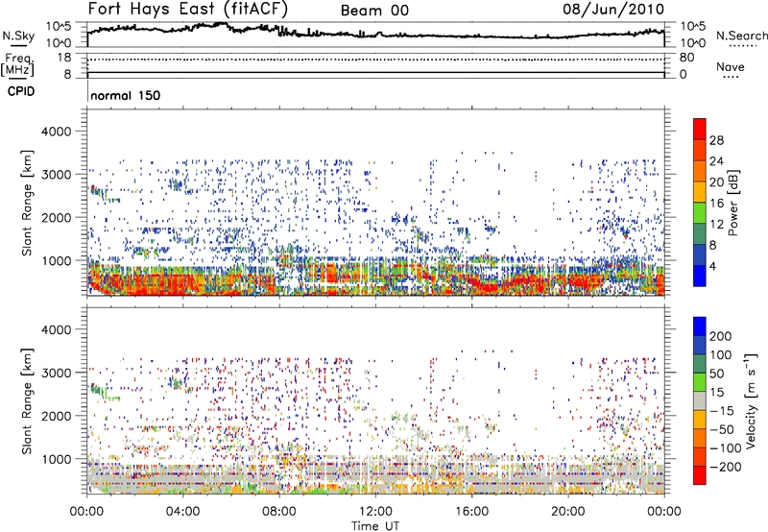Click the '18' frequency axis tick
The image size is (768, 532).
64,58
